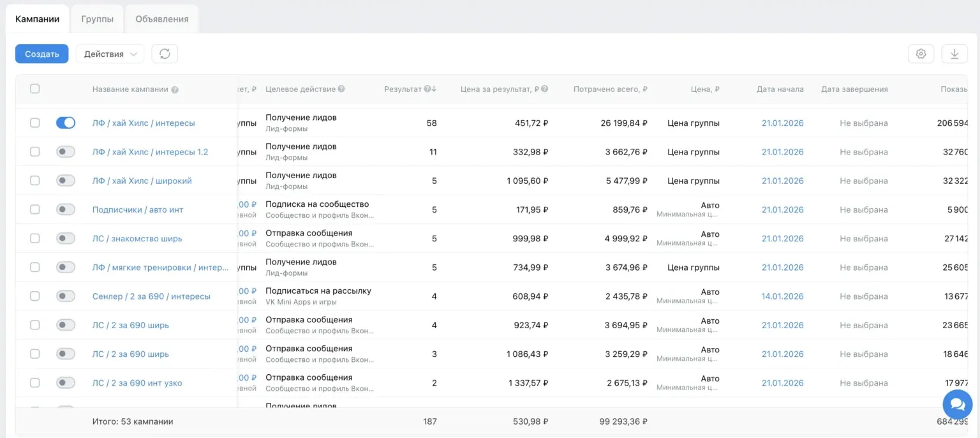
Task: Activate the Сенлер / 2 за 690 / интересы toggle
Action: tap(66, 296)
